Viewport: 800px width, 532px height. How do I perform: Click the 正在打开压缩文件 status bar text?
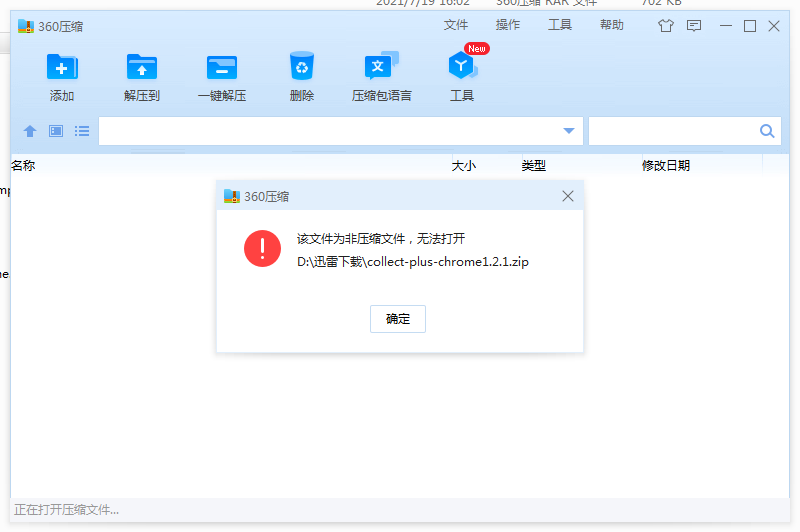(66, 510)
